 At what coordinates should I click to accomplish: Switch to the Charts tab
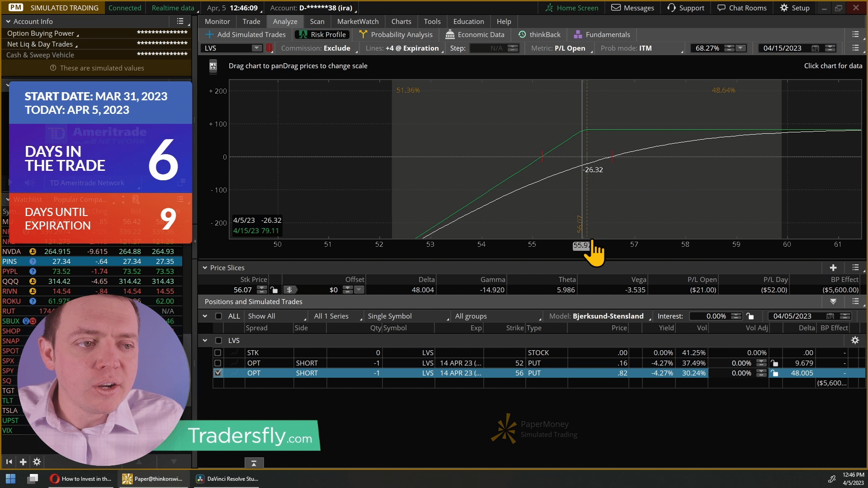pyautogui.click(x=401, y=21)
